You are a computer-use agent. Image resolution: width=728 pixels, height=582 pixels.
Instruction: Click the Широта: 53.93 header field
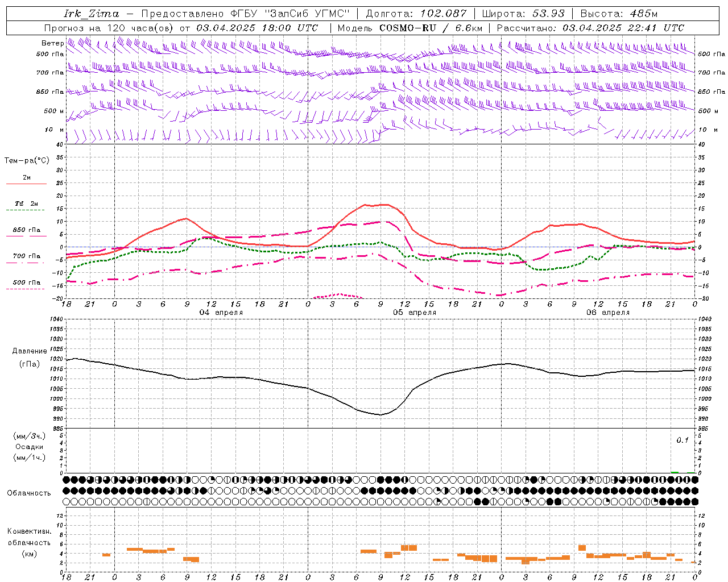coord(524,14)
